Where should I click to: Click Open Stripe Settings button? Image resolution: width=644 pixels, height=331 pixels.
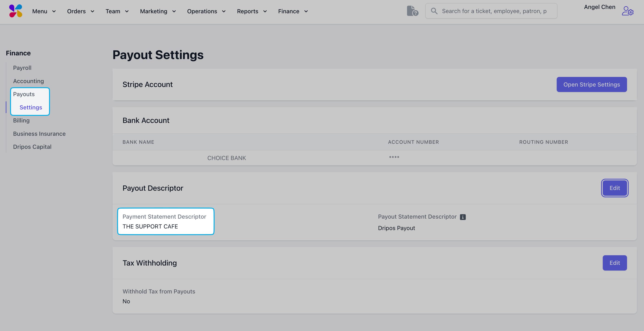pos(592,84)
